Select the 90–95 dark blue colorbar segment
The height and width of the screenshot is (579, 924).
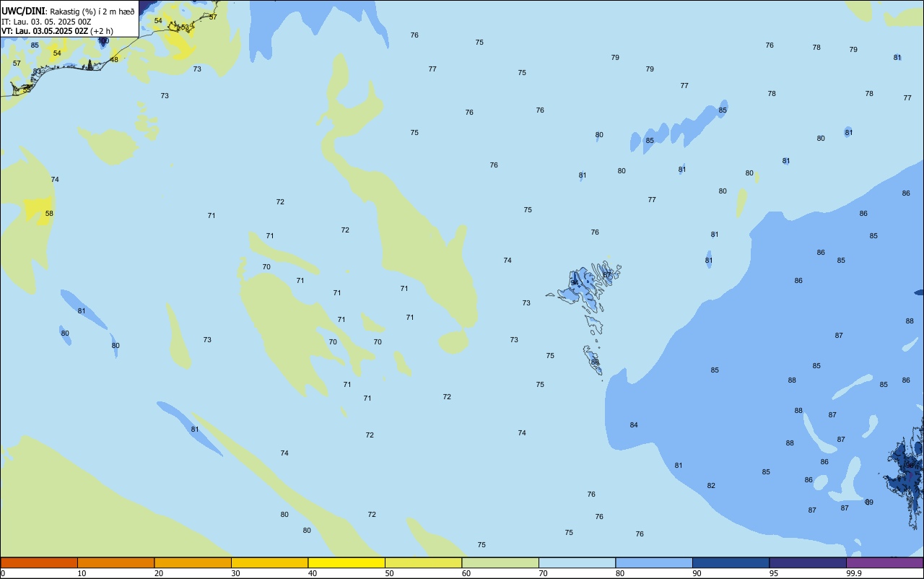[731, 562]
